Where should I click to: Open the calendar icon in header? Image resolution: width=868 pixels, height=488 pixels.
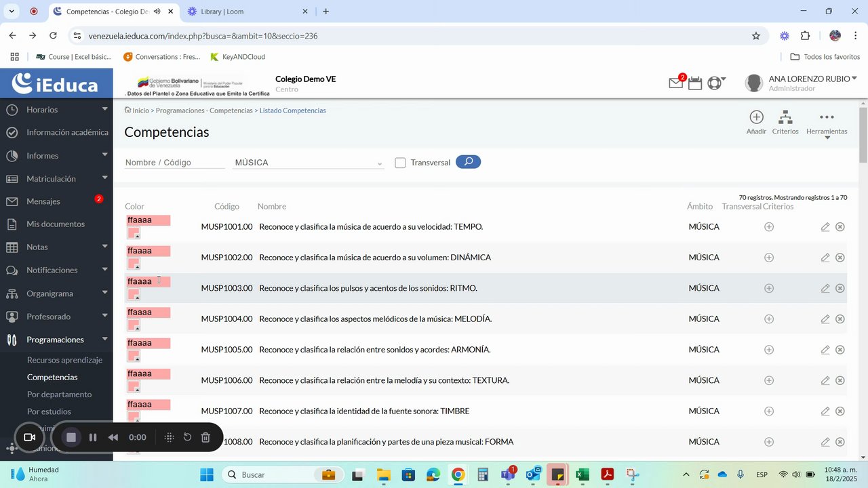click(x=695, y=83)
